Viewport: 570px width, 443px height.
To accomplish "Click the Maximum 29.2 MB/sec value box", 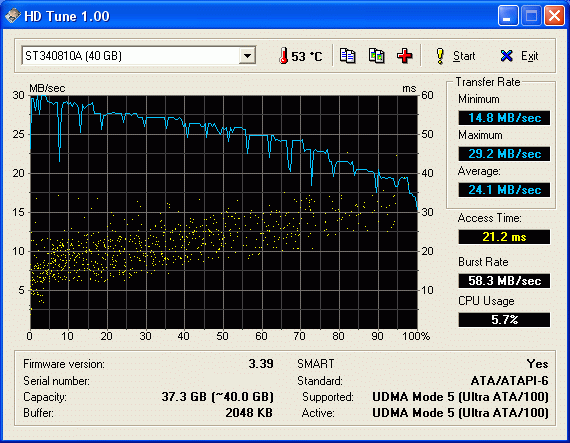I will [x=504, y=154].
